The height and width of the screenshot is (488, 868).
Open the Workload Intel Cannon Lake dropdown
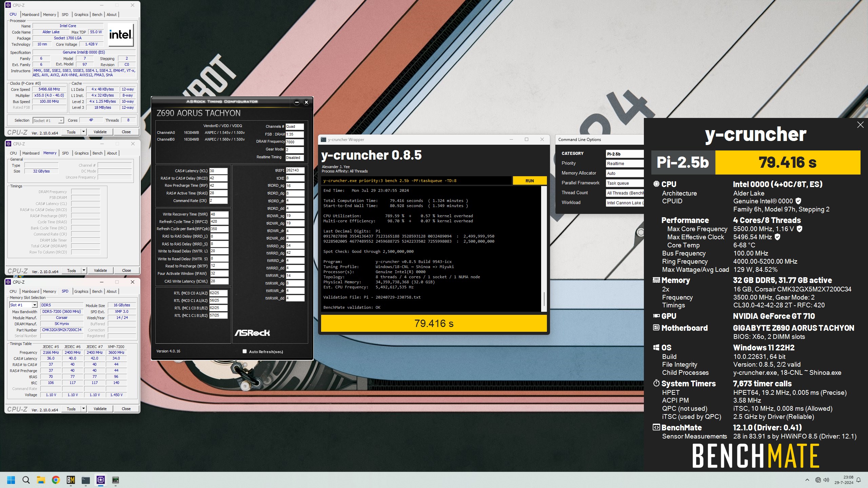click(625, 203)
